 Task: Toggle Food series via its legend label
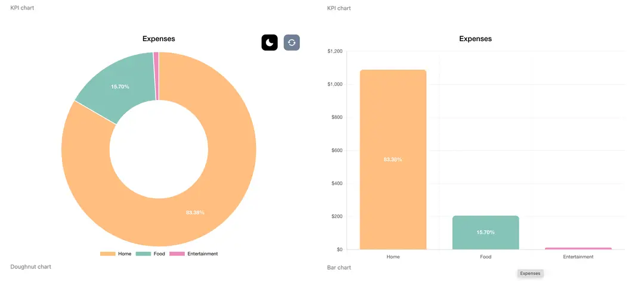pyautogui.click(x=159, y=254)
